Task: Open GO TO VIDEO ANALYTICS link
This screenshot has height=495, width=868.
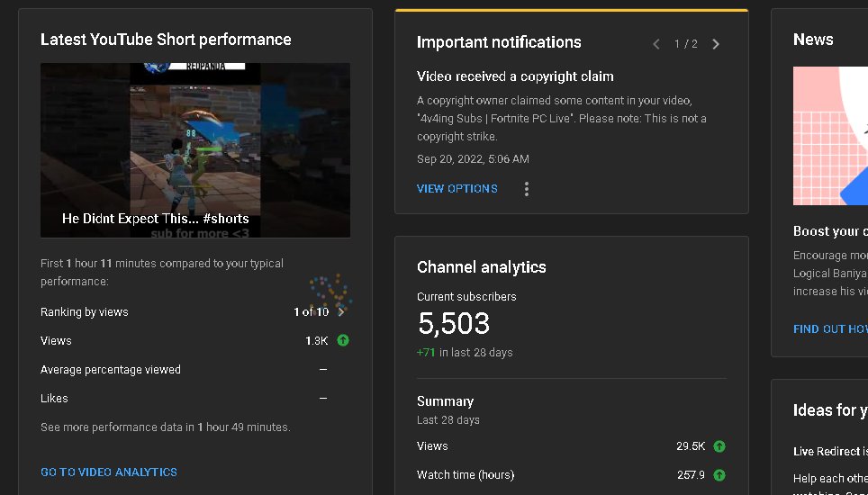Action: pos(109,472)
